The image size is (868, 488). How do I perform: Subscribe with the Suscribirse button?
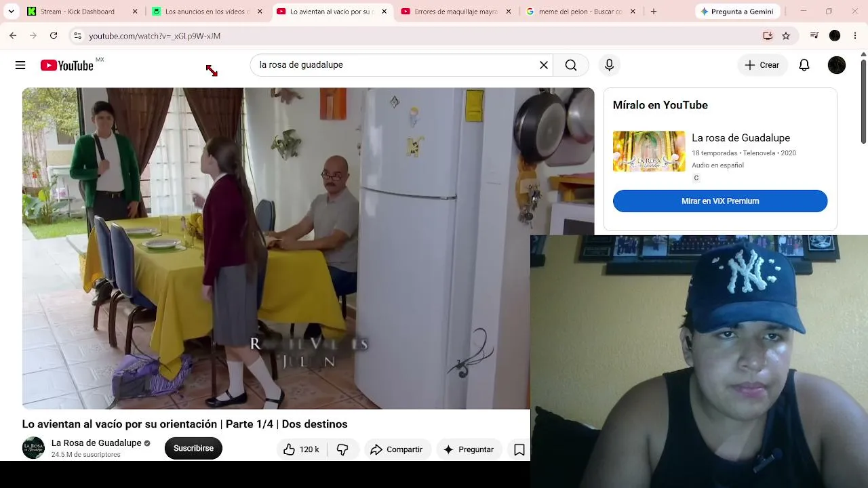coord(193,448)
